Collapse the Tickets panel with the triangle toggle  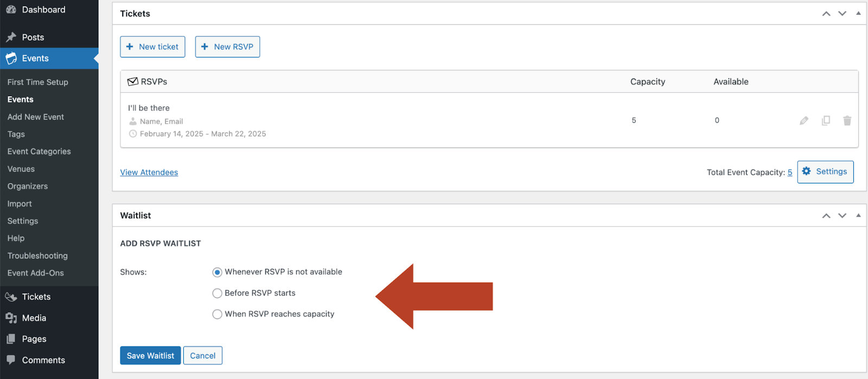pos(858,14)
